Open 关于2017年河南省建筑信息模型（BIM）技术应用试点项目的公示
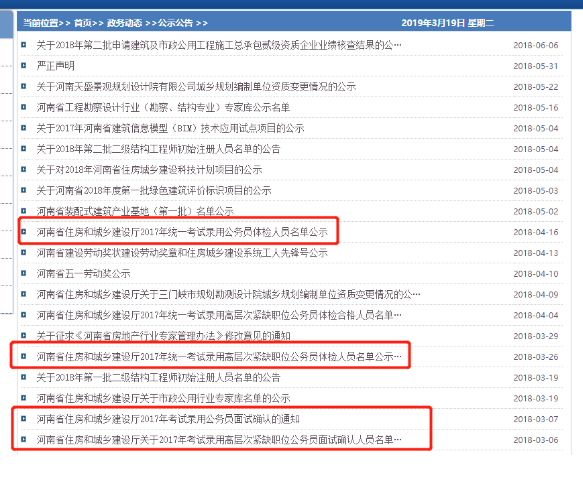The image size is (583, 477). (x=170, y=128)
